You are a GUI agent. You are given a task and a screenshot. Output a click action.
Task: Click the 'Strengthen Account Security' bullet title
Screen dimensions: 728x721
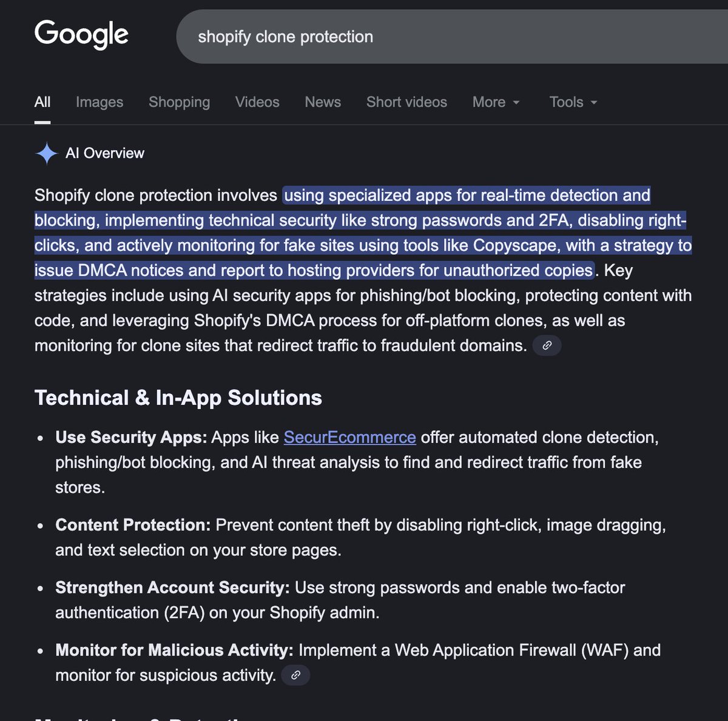tap(173, 587)
